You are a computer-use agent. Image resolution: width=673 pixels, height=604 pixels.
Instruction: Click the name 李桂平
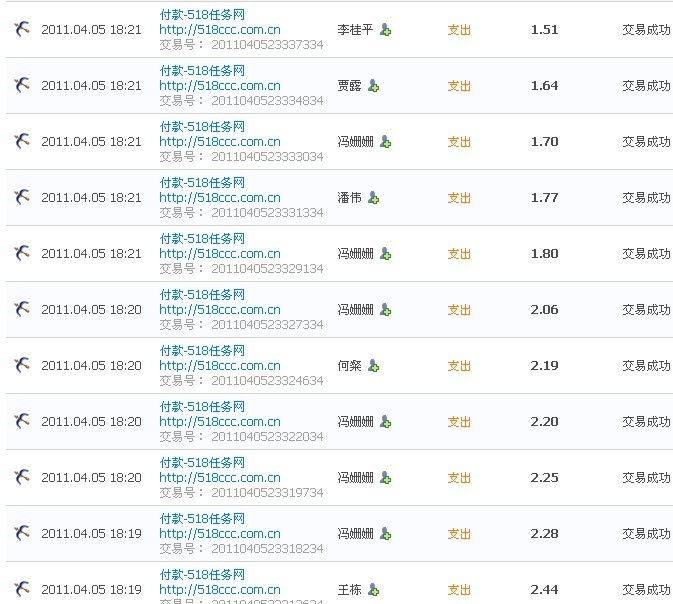tap(355, 30)
